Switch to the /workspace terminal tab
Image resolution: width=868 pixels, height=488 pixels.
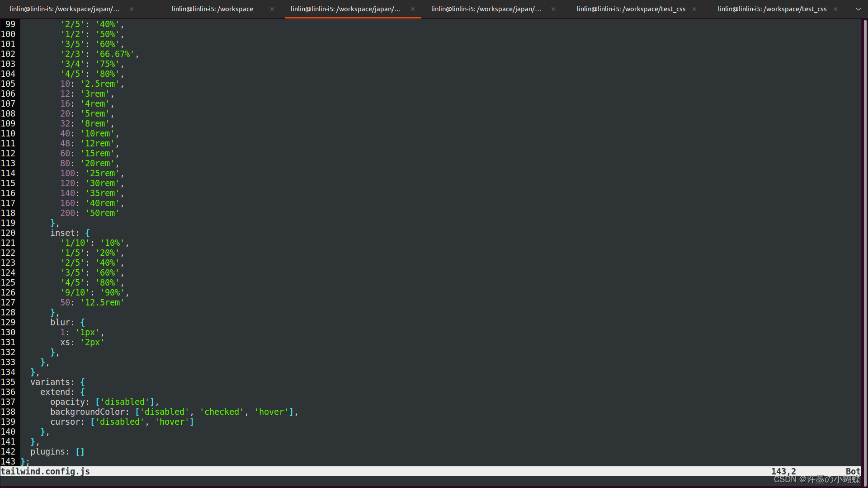pos(212,9)
